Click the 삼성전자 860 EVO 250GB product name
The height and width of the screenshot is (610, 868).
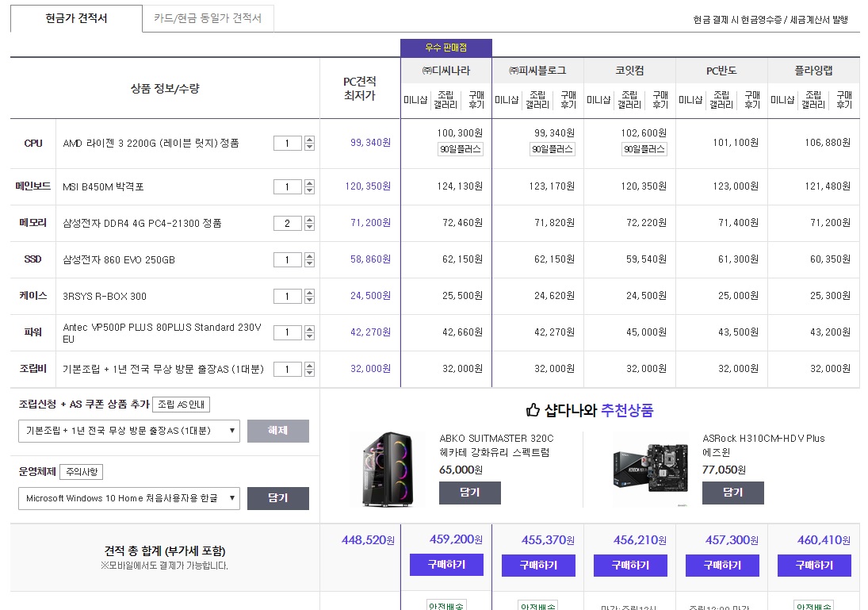click(119, 260)
